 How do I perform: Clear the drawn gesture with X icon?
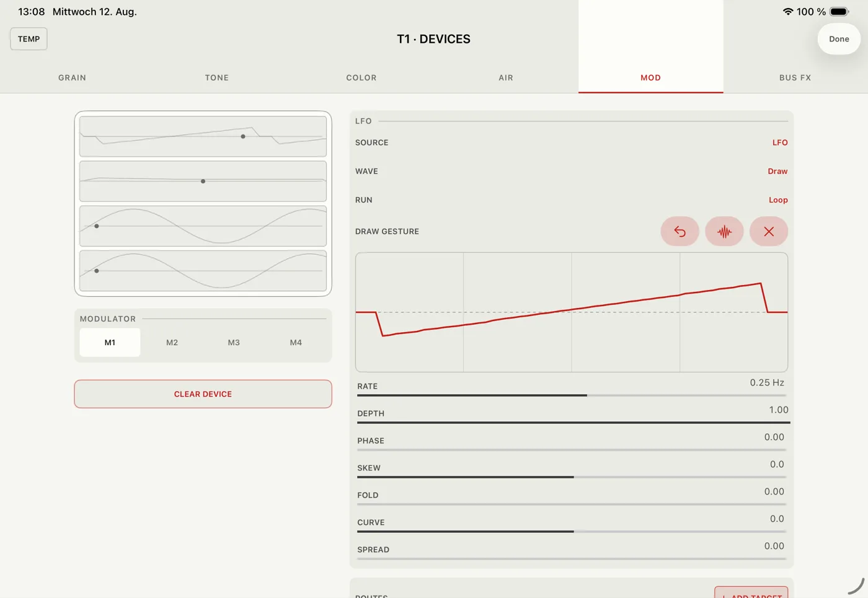pos(769,231)
